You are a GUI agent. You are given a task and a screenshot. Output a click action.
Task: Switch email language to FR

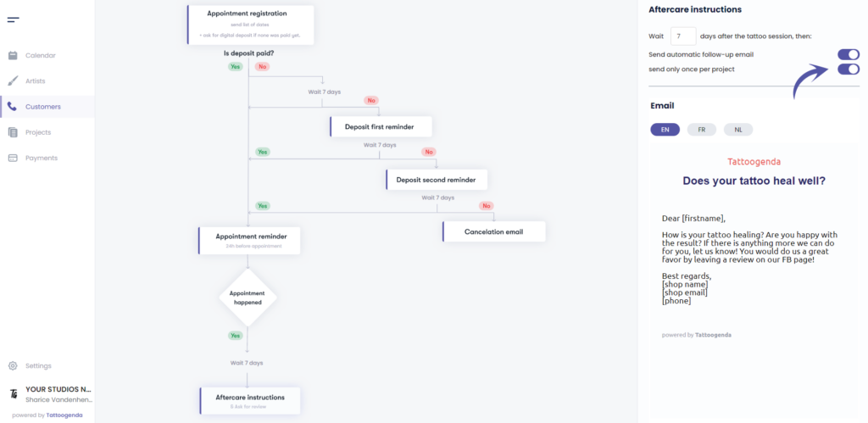pos(701,130)
